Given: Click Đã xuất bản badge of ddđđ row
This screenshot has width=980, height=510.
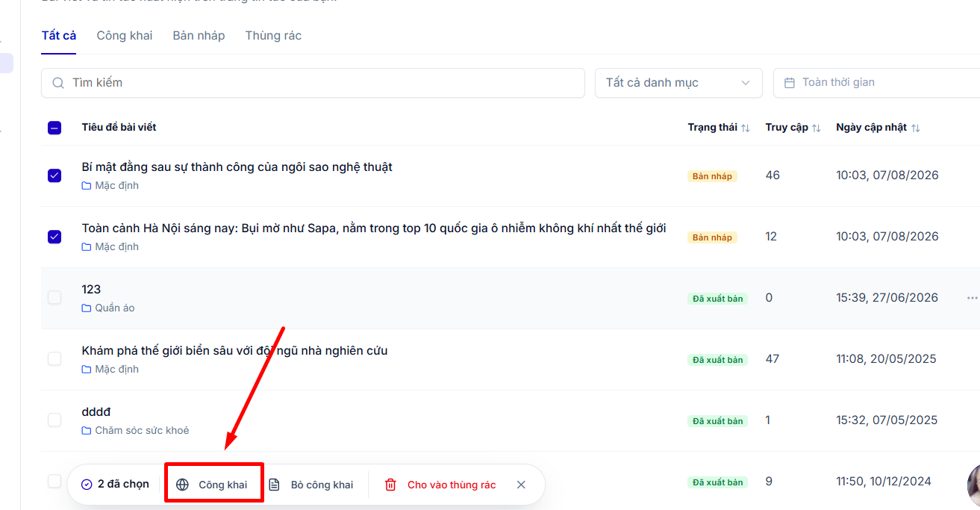Looking at the screenshot, I should [717, 421].
